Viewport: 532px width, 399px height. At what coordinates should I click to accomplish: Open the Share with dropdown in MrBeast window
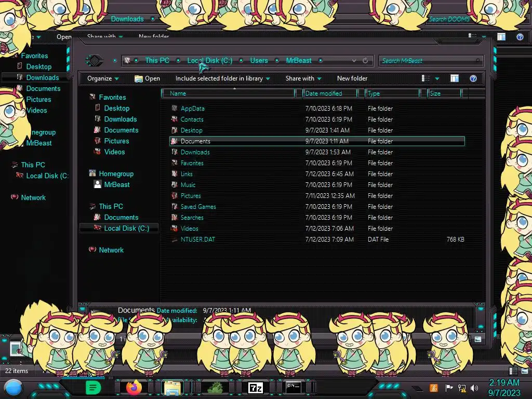coord(303,78)
